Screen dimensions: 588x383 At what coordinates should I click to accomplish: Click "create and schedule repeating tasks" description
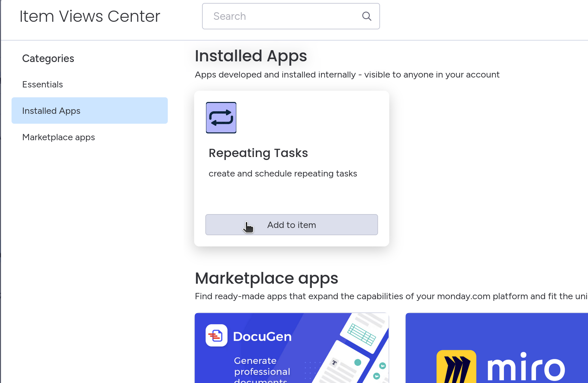pos(282,174)
